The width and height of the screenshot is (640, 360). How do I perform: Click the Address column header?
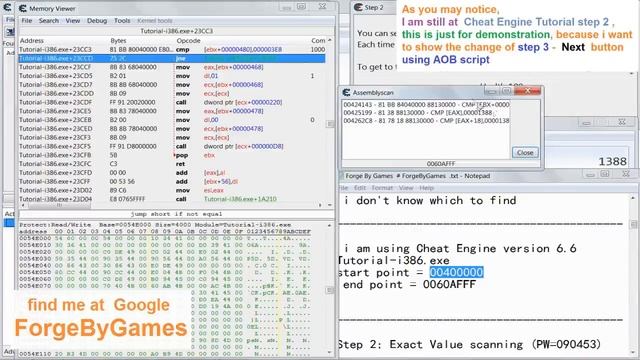click(32, 41)
